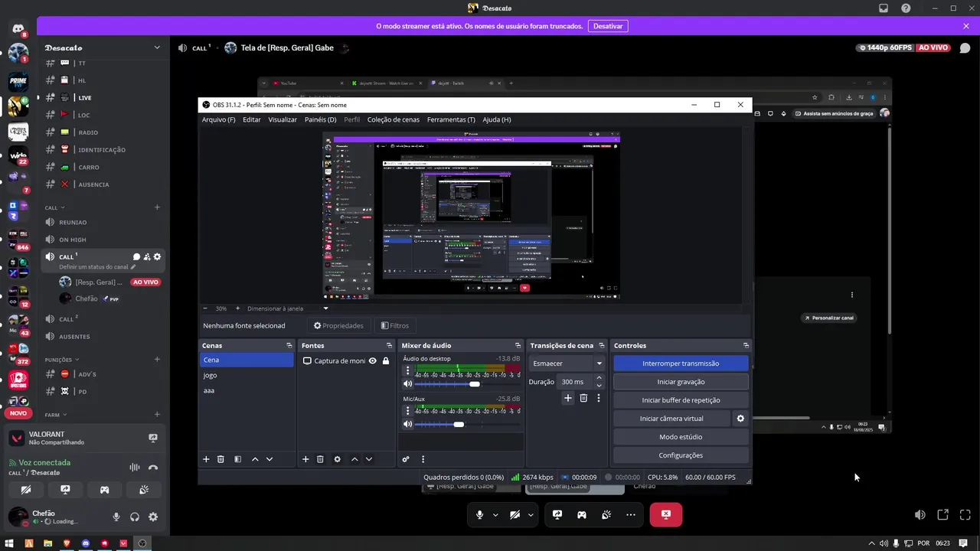Open the soundboard in the voice panel
Viewport: 980px width, 551px height.
pos(144,490)
